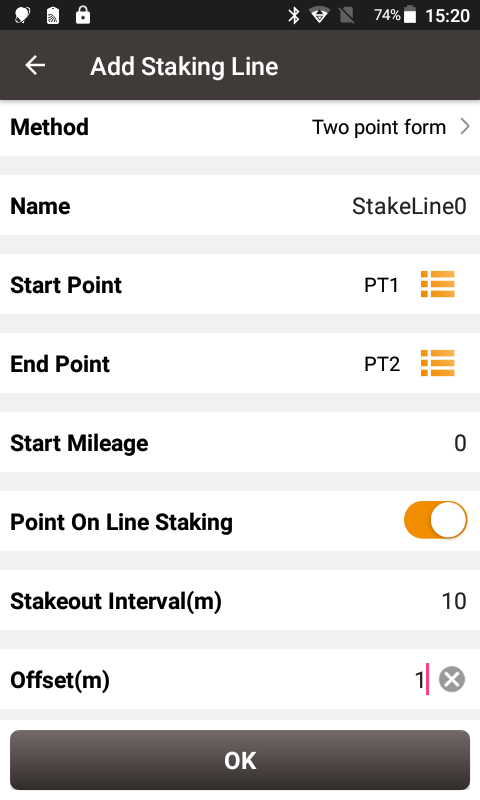The width and height of the screenshot is (480, 800).
Task: Change the Stakeout Interval value 10
Action: pyautogui.click(x=454, y=601)
